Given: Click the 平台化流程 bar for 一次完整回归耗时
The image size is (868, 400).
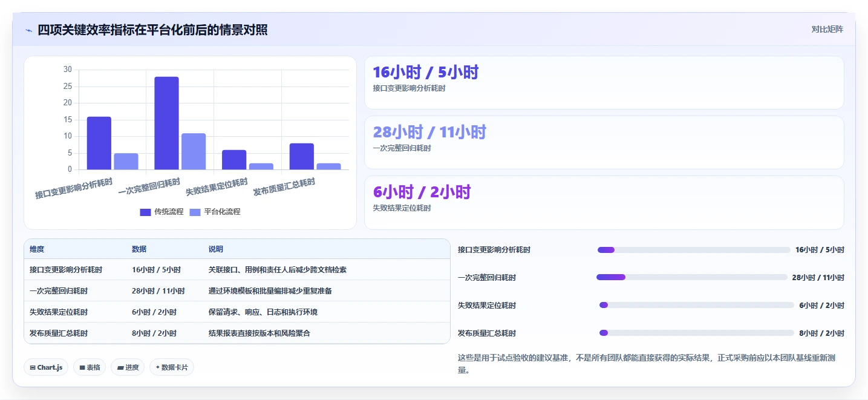Looking at the screenshot, I should 194,151.
